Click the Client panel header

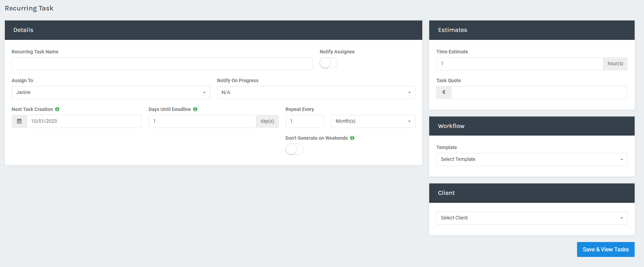tap(532, 193)
